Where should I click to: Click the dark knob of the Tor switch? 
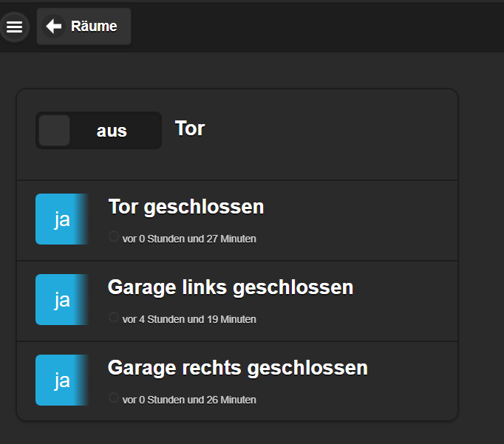pos(54,131)
